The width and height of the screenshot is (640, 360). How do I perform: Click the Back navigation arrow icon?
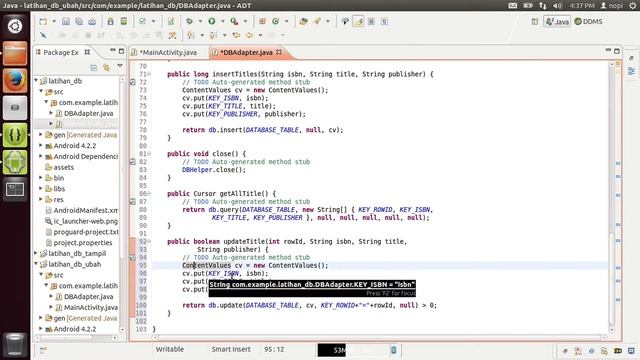249,35
